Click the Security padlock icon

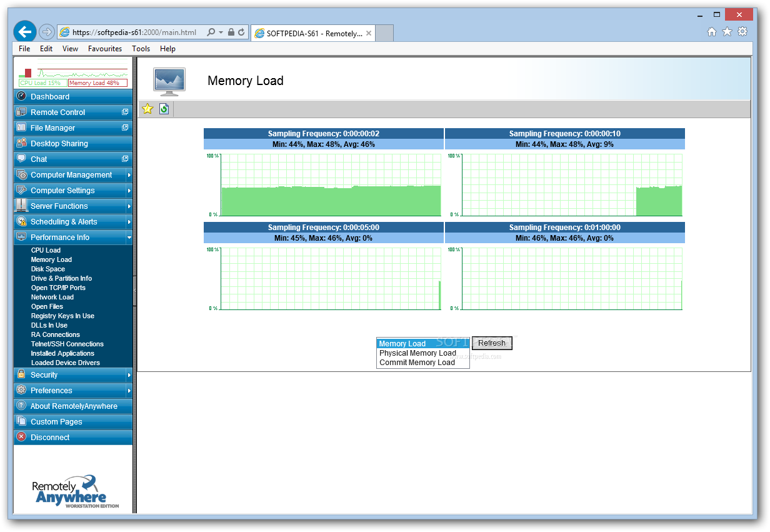point(22,374)
